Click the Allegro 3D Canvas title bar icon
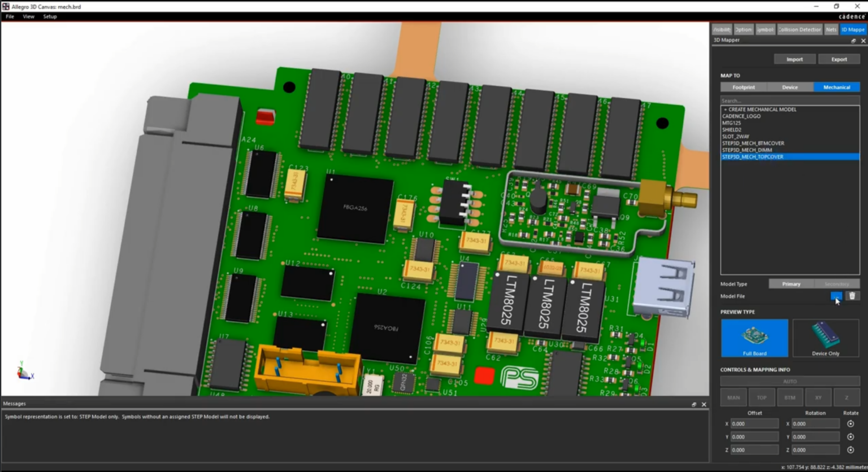This screenshot has height=472, width=868. [x=6, y=6]
